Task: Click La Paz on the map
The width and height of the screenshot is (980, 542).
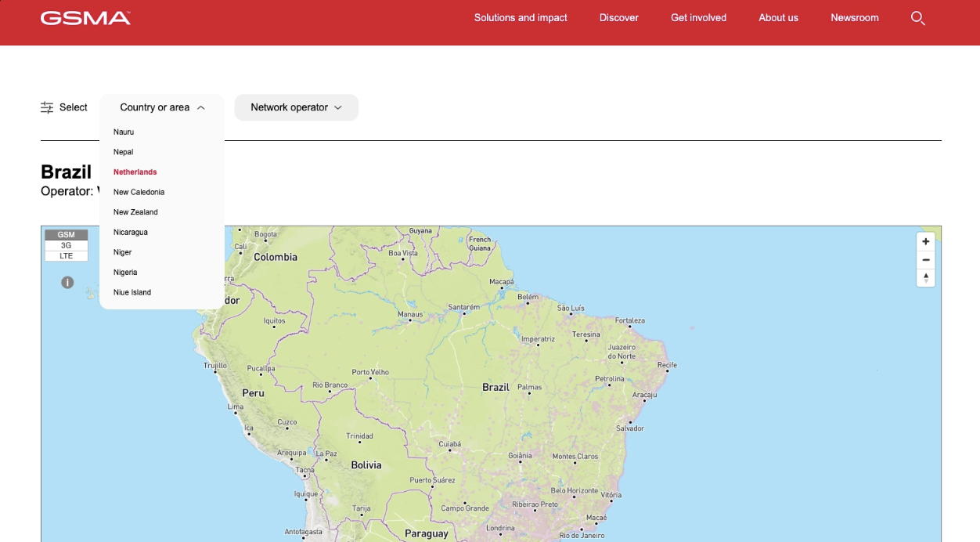Action: point(326,453)
